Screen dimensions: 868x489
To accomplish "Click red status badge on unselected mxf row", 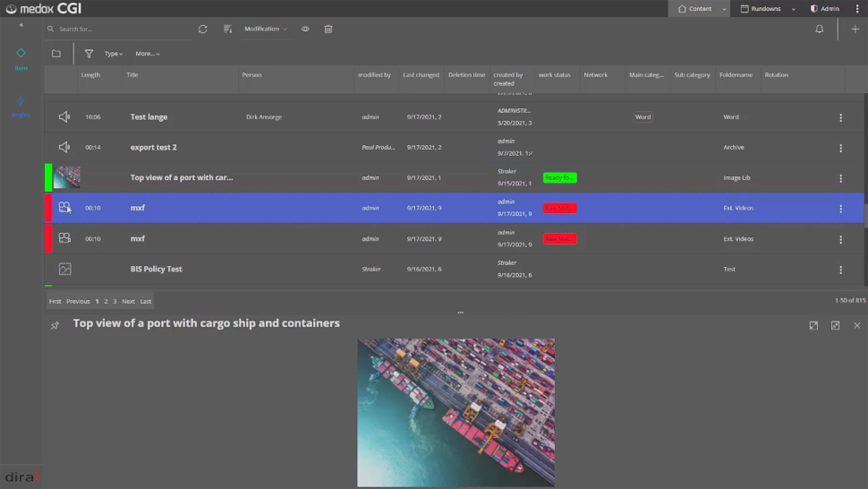I will (x=559, y=239).
